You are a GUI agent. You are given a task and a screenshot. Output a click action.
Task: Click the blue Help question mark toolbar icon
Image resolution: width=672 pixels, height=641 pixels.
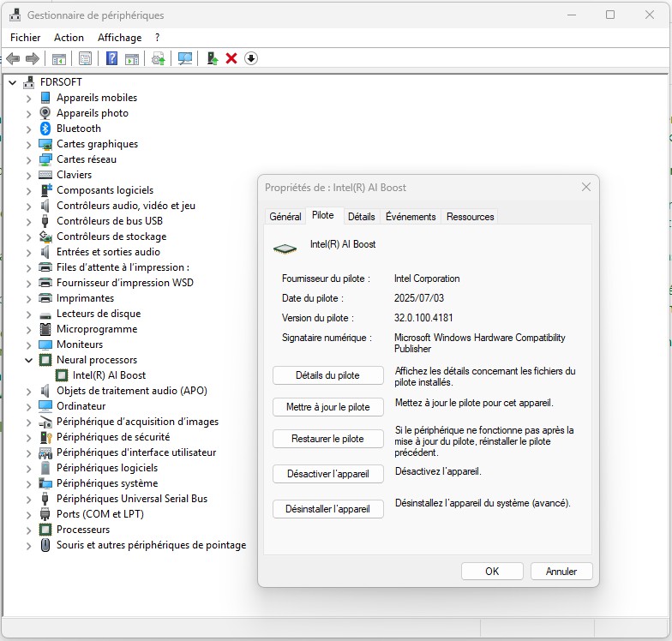[111, 58]
